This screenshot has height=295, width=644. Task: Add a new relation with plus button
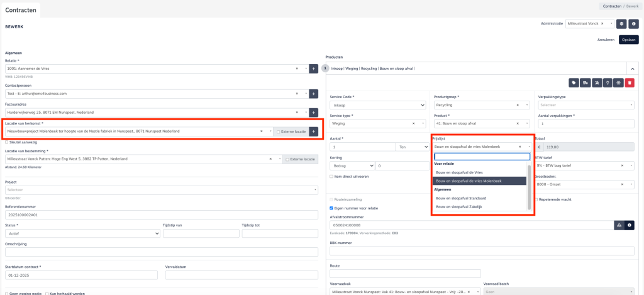pos(313,68)
